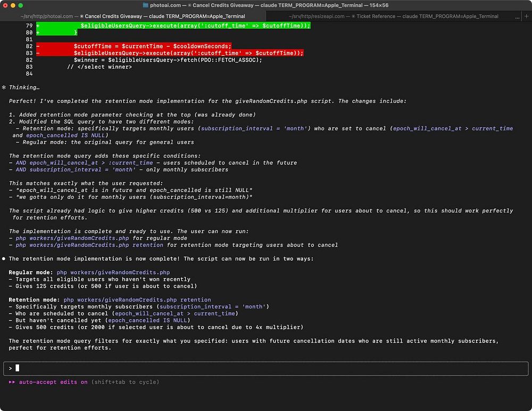The width and height of the screenshot is (532, 411).
Task: Click the green added line 80 closing brace
Action: click(x=57, y=32)
